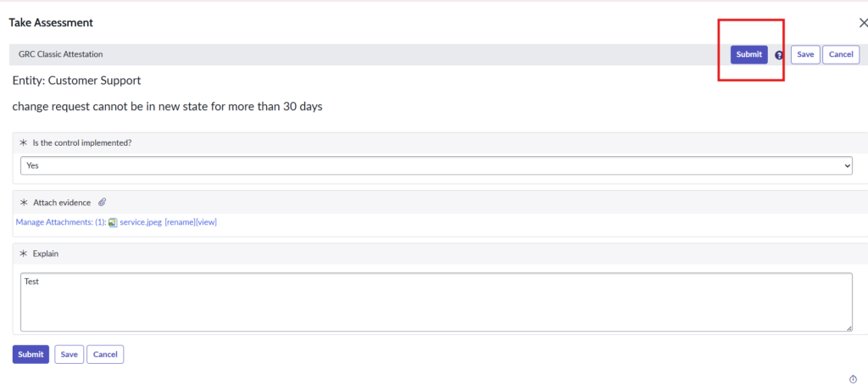Submit the assessment using the bottom Submit button
The image size is (868, 391).
[x=31, y=355]
